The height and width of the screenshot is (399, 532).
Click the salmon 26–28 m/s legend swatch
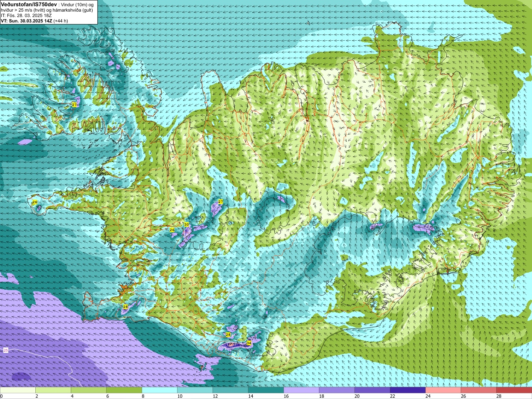click(478, 390)
